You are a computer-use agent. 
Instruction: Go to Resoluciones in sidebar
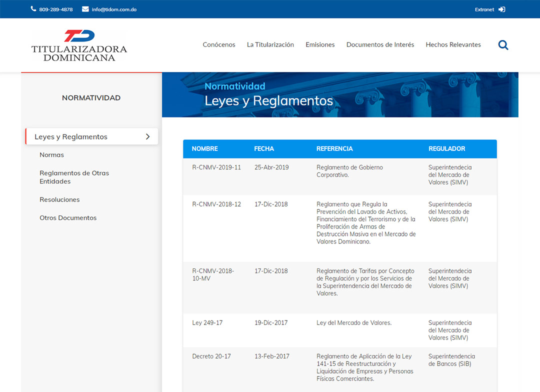59,199
